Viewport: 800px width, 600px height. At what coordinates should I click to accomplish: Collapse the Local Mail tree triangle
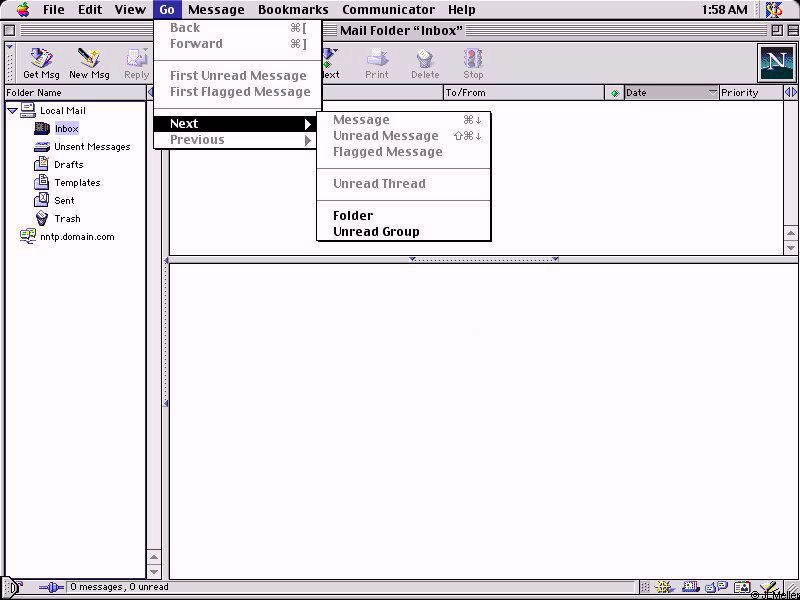click(x=12, y=110)
